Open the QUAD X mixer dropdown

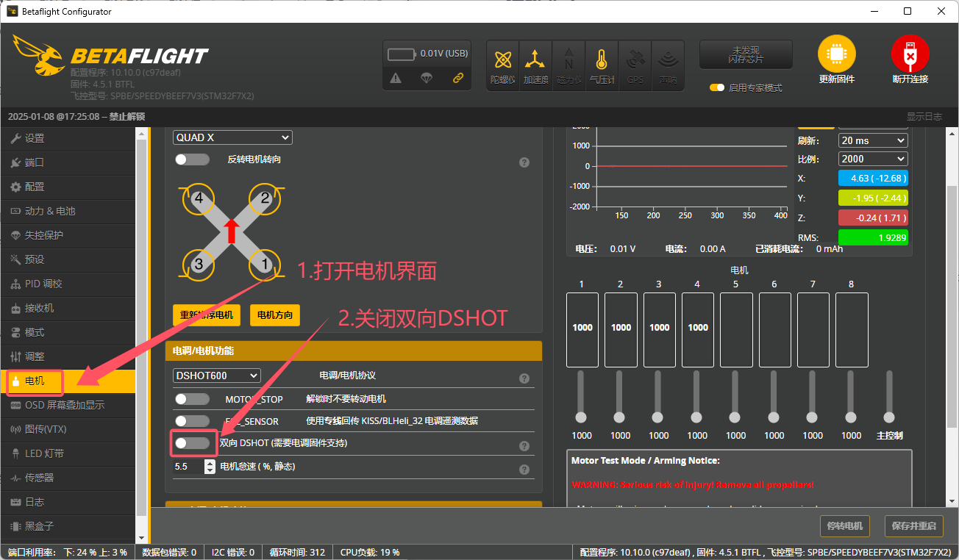[232, 137]
